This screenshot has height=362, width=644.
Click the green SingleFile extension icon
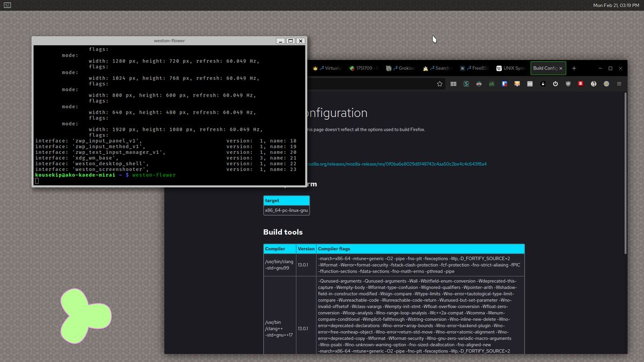466,84
